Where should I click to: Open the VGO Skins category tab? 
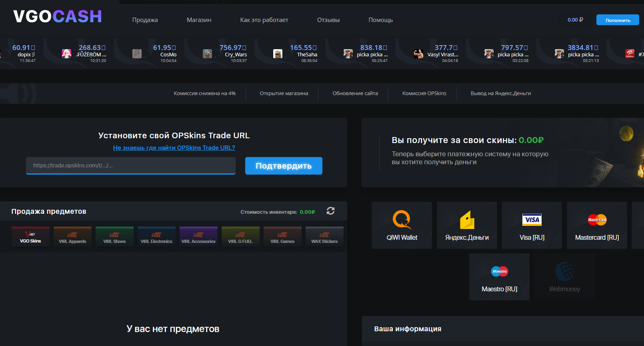[x=30, y=237]
